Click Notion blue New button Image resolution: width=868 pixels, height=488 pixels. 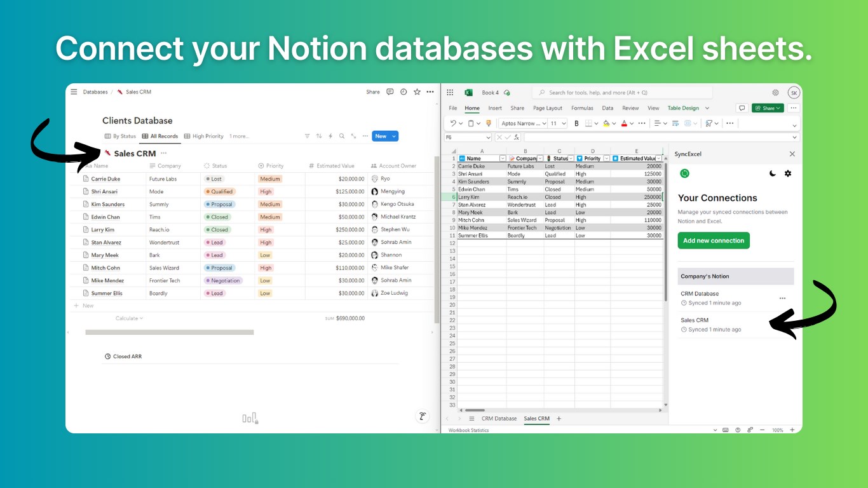point(380,136)
